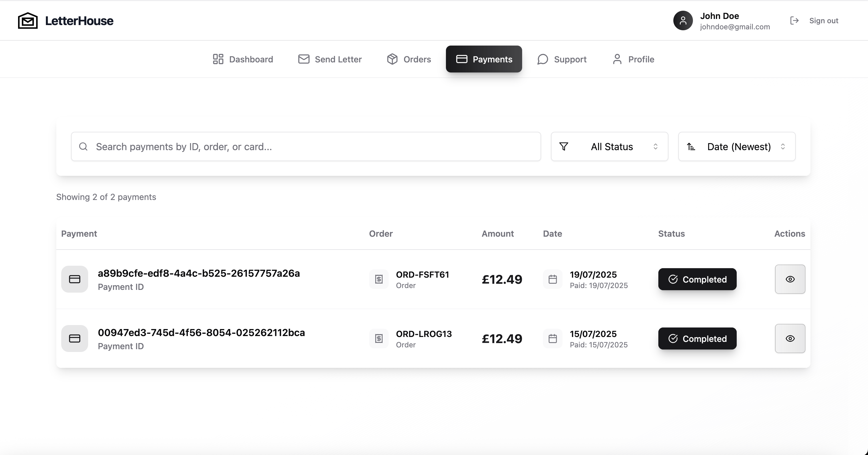Click the Order column header
The height and width of the screenshot is (455, 868).
click(x=381, y=234)
